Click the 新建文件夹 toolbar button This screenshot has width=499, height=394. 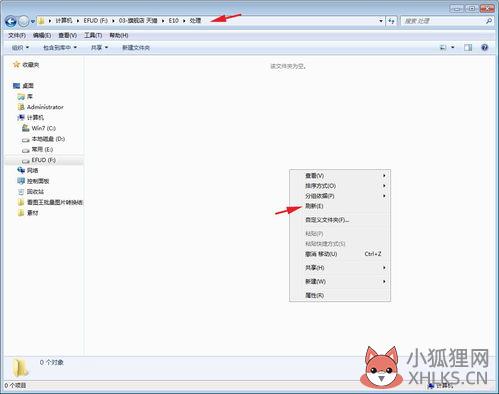136,48
